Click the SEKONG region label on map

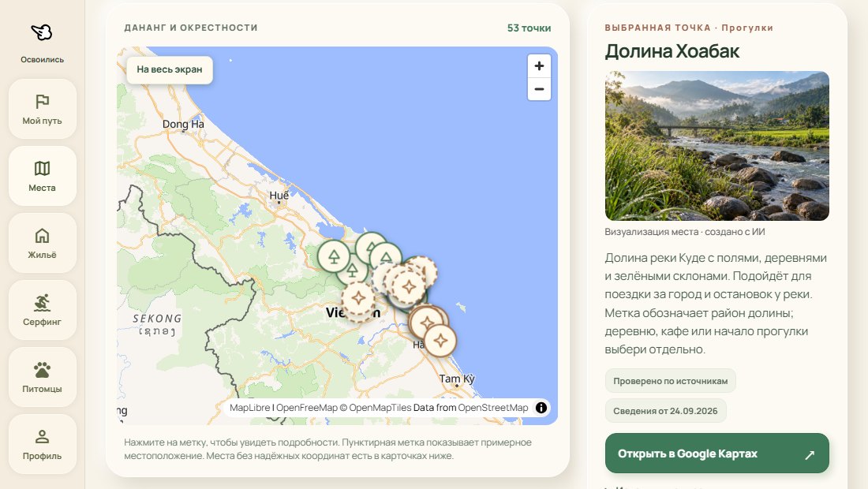tap(157, 319)
